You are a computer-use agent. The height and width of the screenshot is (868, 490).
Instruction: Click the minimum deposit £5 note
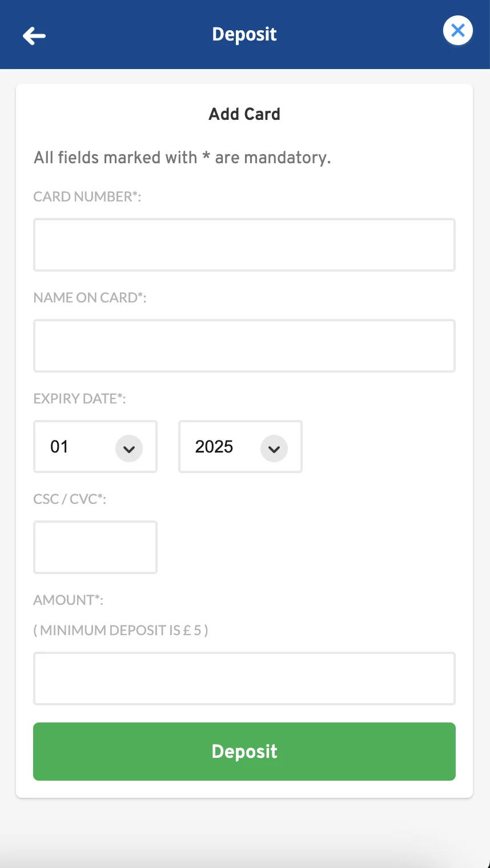(x=121, y=631)
